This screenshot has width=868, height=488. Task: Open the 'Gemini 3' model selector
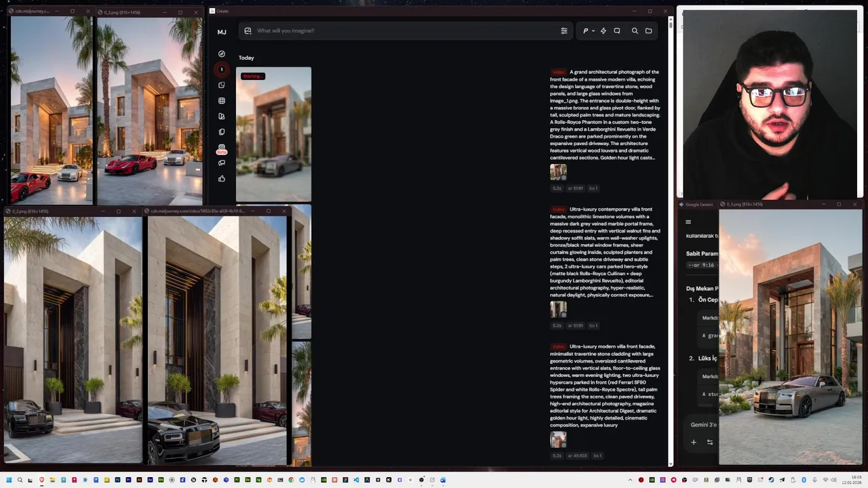703,424
